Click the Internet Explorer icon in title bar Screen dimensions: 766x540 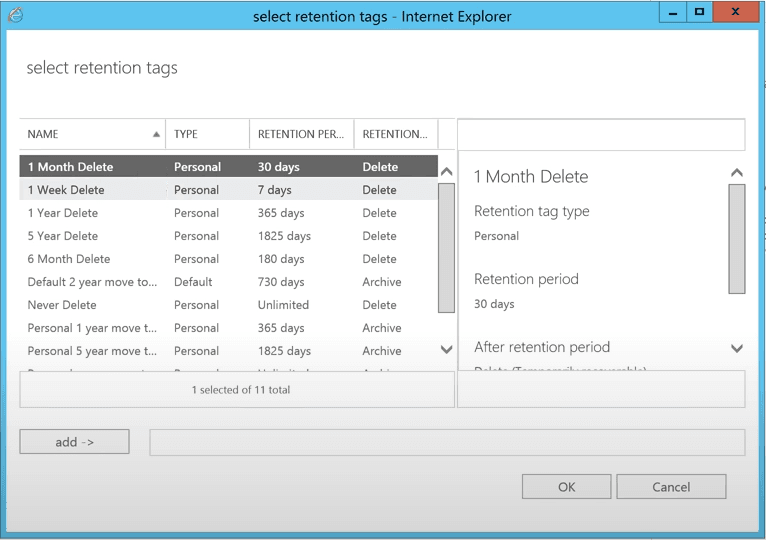(x=15, y=15)
